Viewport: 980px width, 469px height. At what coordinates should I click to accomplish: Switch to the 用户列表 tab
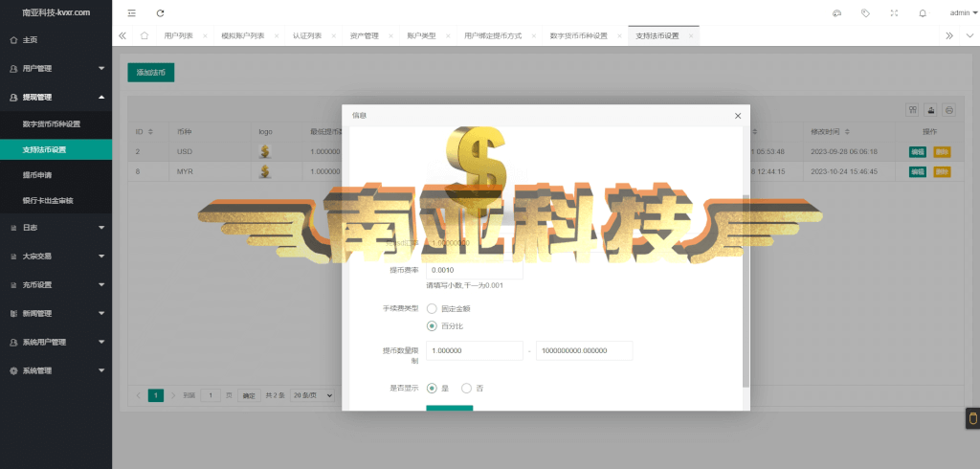pyautogui.click(x=179, y=36)
